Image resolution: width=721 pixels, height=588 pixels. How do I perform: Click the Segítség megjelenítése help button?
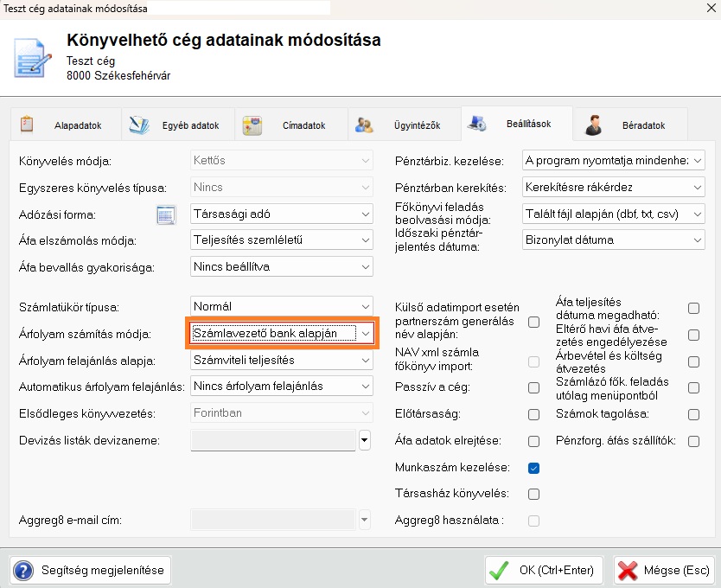coord(90,571)
